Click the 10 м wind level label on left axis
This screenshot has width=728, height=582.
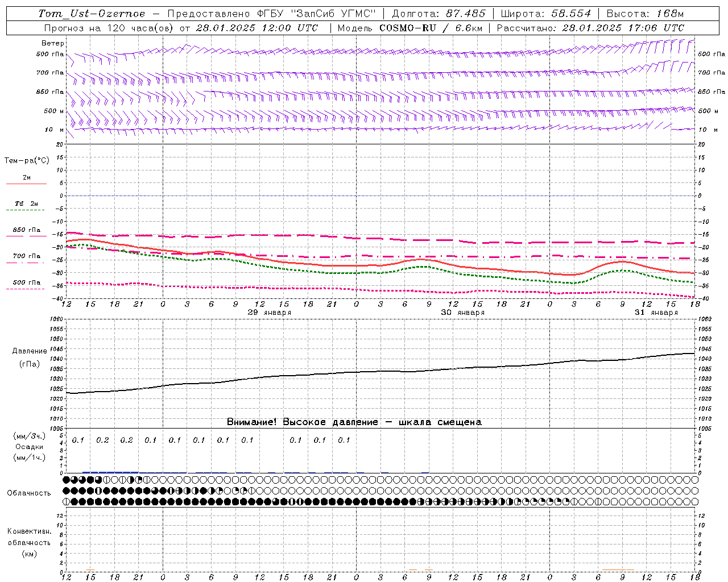pyautogui.click(x=55, y=130)
